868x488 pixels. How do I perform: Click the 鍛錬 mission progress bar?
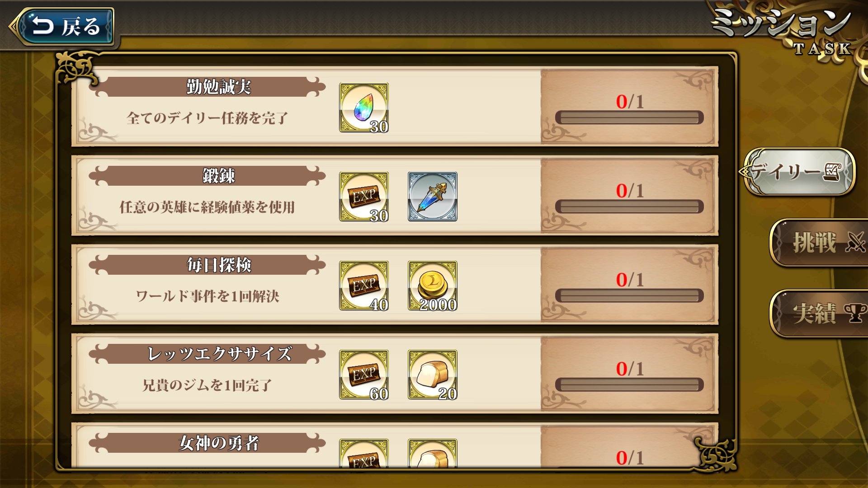point(629,206)
